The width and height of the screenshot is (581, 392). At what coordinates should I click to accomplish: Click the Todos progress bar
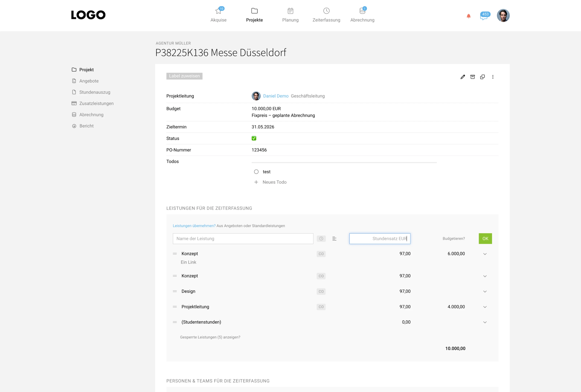[344, 163]
